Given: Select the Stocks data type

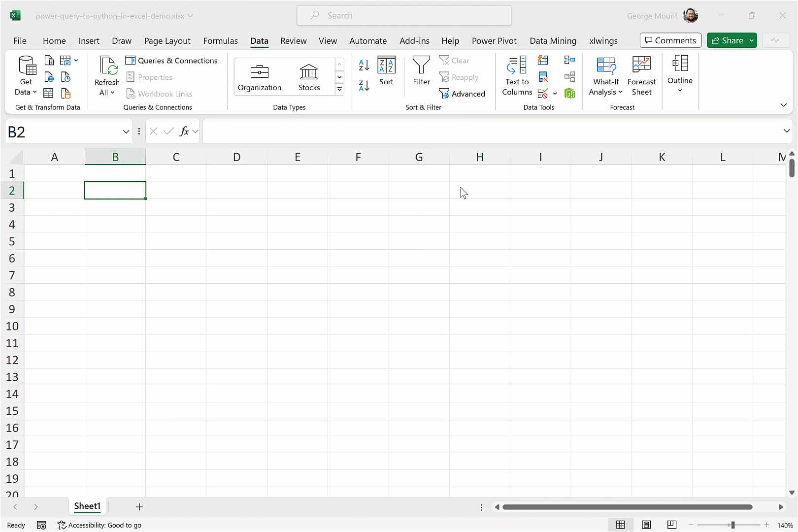Looking at the screenshot, I should click(309, 77).
